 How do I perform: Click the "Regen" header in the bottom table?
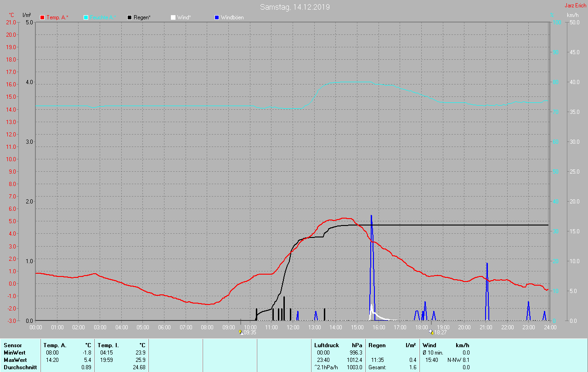377,345
